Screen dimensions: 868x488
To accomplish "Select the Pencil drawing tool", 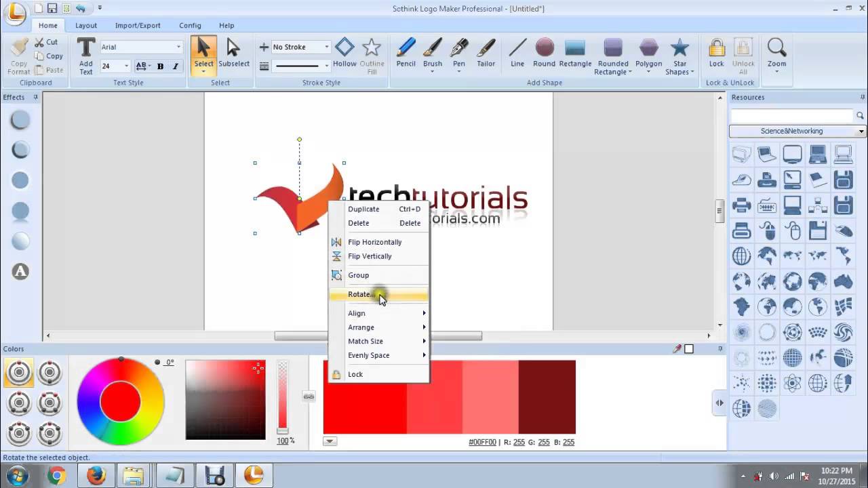I will (406, 53).
